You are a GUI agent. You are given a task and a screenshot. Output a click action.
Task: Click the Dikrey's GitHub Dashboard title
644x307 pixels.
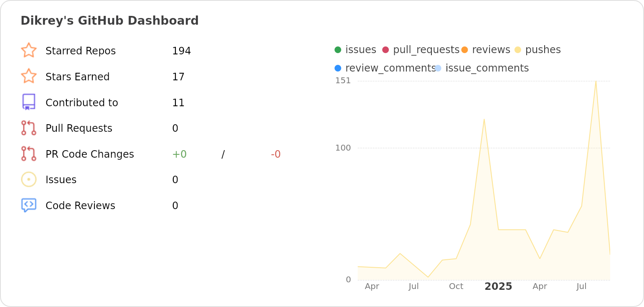pos(109,20)
